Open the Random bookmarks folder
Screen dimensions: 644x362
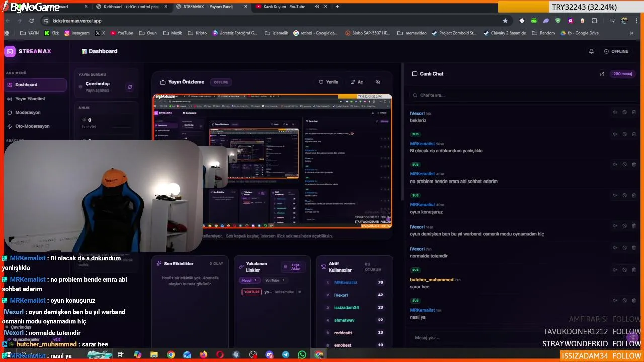(x=543, y=33)
